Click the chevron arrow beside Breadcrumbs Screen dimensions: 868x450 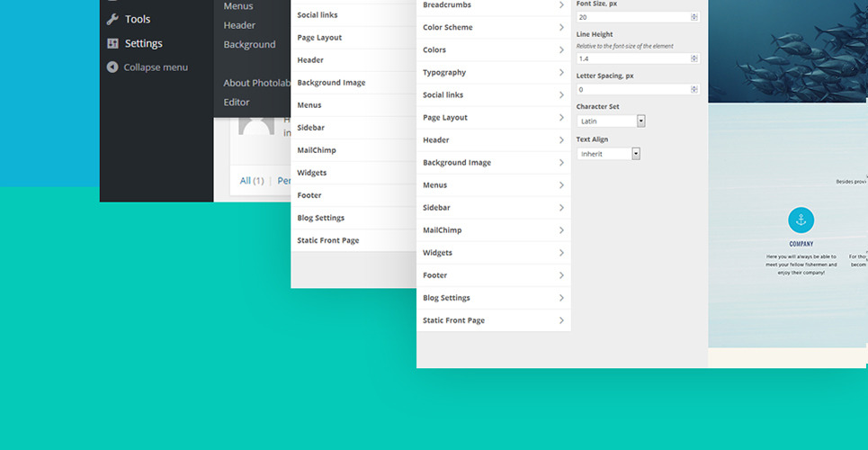tap(561, 5)
